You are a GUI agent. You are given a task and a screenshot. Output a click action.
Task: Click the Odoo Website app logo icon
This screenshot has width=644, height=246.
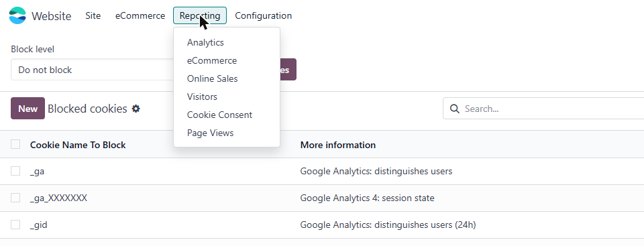point(17,15)
